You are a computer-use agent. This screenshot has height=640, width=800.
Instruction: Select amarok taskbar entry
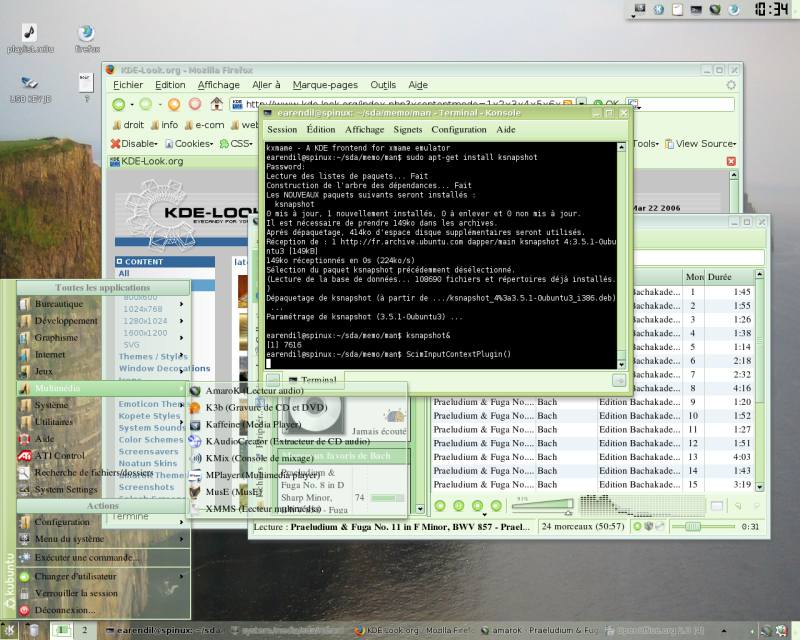(x=541, y=630)
